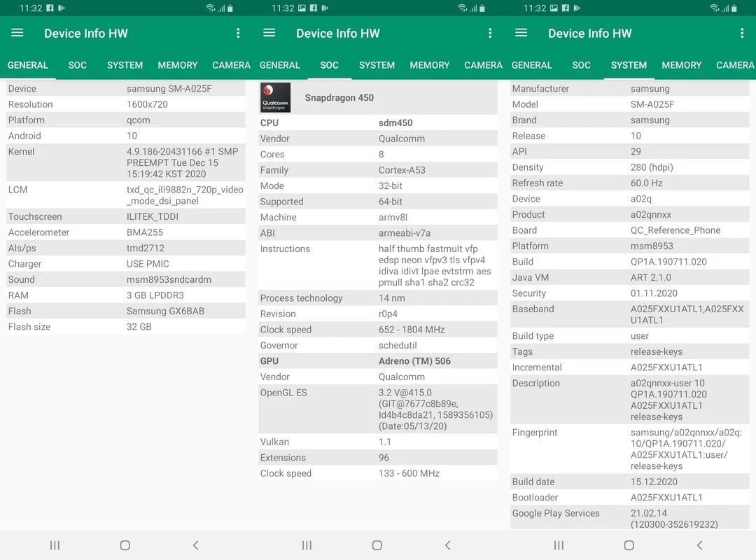Tap Java VM value ART 2.1.0
Viewport: 756px width, 560px height.
(650, 278)
